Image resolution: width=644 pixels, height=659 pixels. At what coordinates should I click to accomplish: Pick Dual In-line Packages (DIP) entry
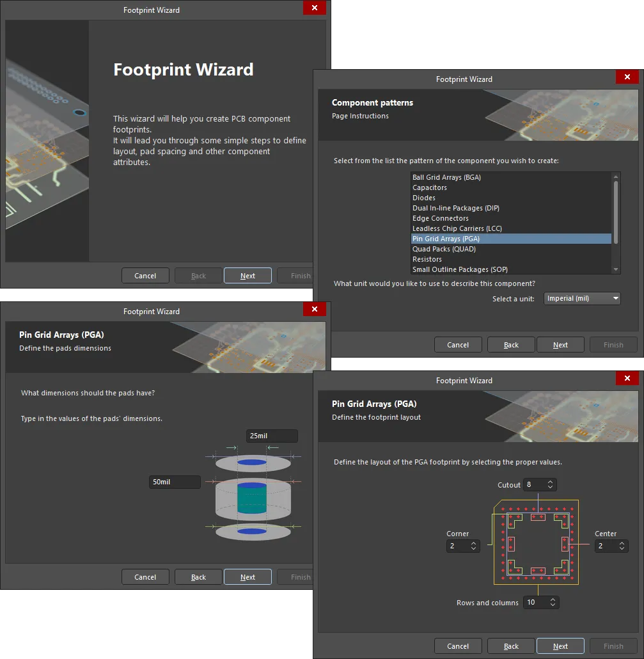(x=455, y=208)
